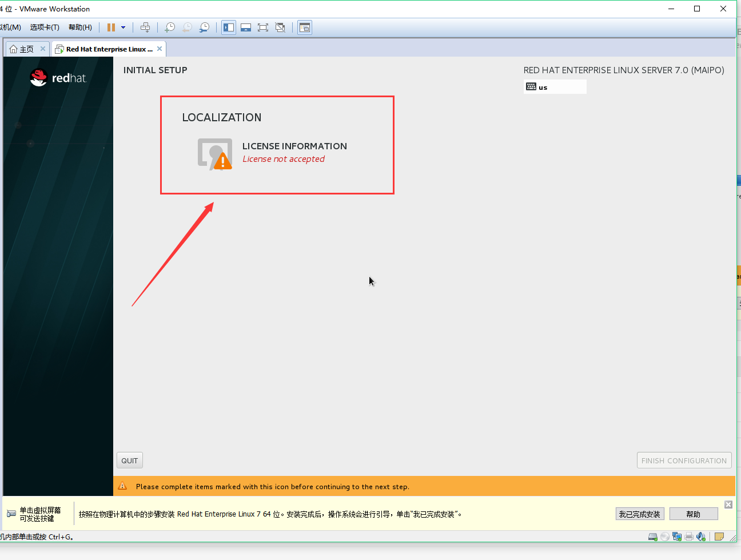Click the CD/DVD drive status icon
The image size is (741, 560).
[x=665, y=537]
